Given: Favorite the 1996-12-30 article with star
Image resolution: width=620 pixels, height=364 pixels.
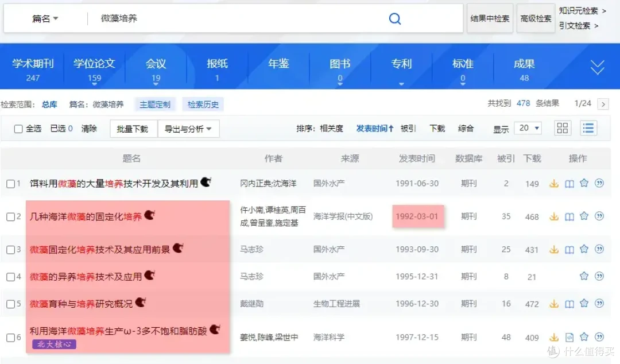Looking at the screenshot, I should [584, 303].
